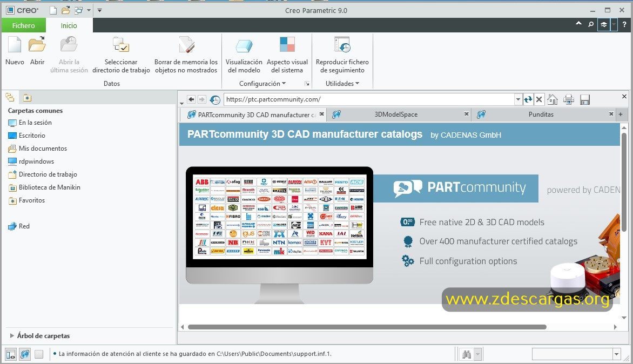633x364 pixels.
Task: Close the embedded browser panel
Action: pyautogui.click(x=624, y=97)
